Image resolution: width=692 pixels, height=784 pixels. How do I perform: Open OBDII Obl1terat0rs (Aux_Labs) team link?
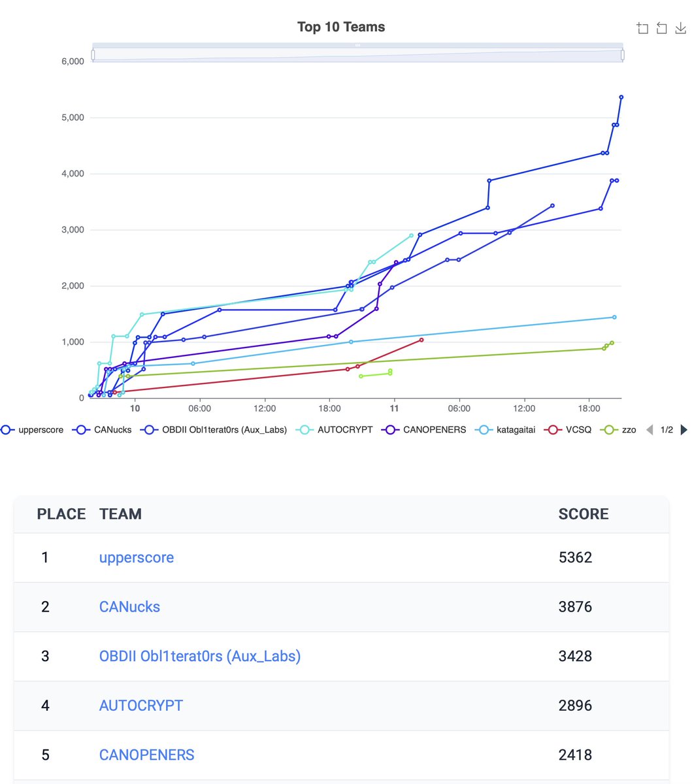point(200,656)
